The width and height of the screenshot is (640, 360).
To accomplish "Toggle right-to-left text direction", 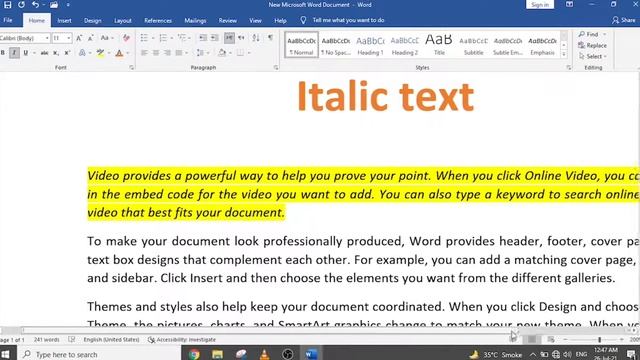I will pyautogui.click(x=241, y=38).
